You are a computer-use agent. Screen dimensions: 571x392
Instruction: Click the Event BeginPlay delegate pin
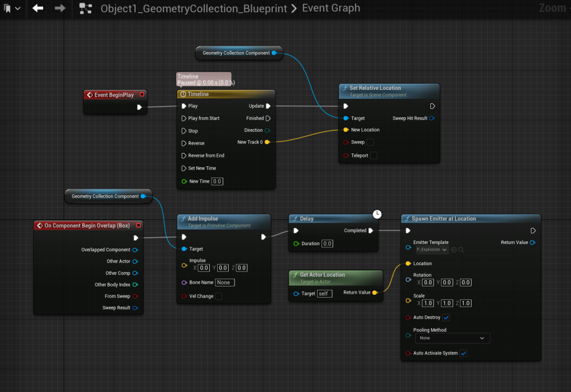click(x=142, y=95)
